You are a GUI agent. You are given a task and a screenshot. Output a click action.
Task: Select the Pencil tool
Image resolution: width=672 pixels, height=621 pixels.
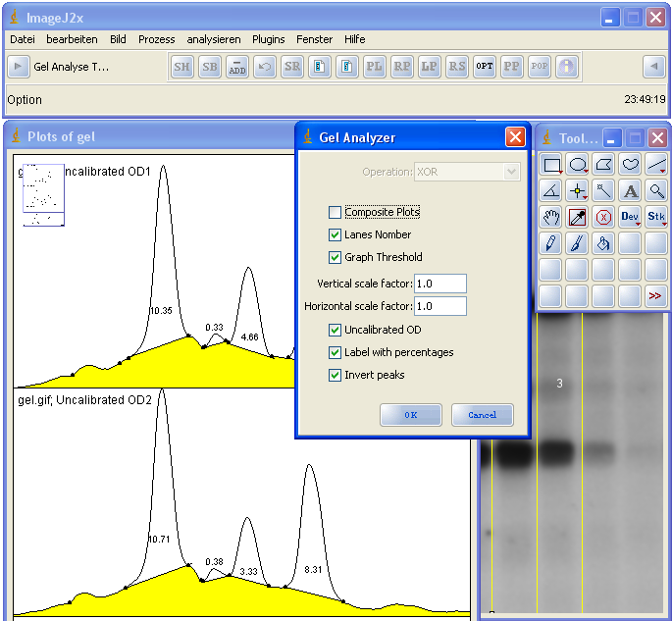coord(551,243)
